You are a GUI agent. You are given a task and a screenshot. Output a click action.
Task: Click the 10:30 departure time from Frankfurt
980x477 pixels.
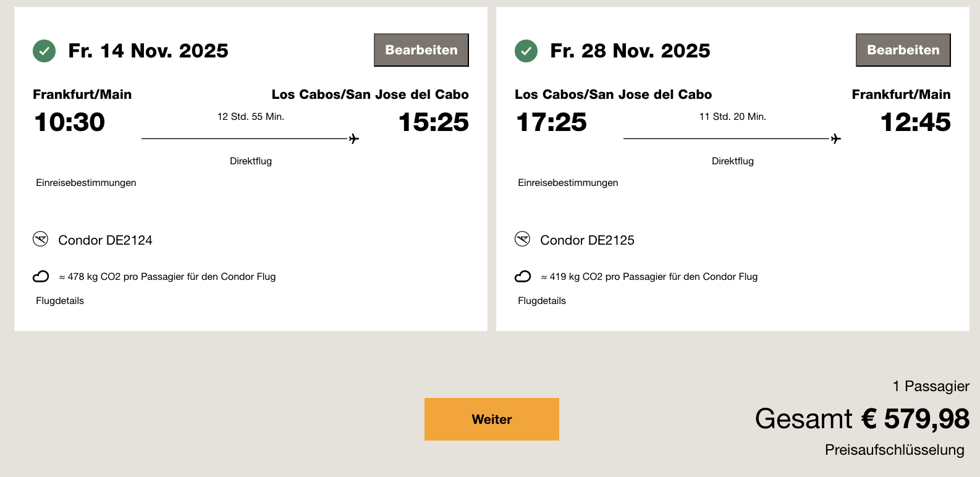click(70, 122)
